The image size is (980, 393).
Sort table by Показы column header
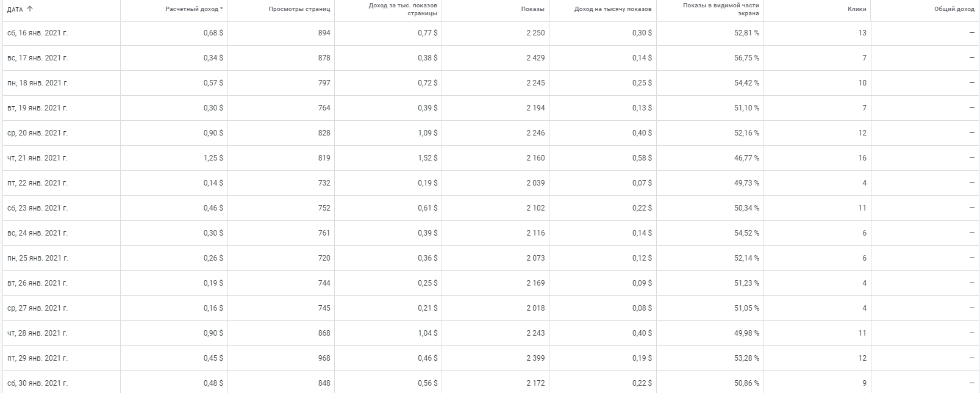tap(533, 9)
